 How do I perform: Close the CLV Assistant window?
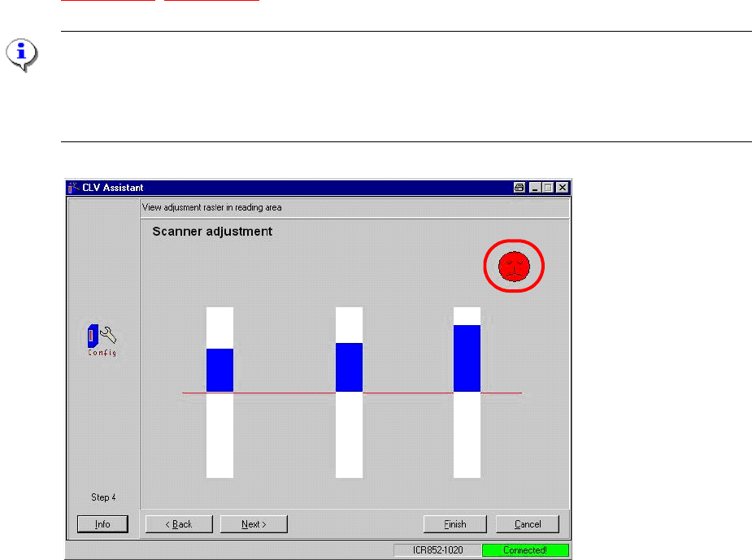click(563, 188)
